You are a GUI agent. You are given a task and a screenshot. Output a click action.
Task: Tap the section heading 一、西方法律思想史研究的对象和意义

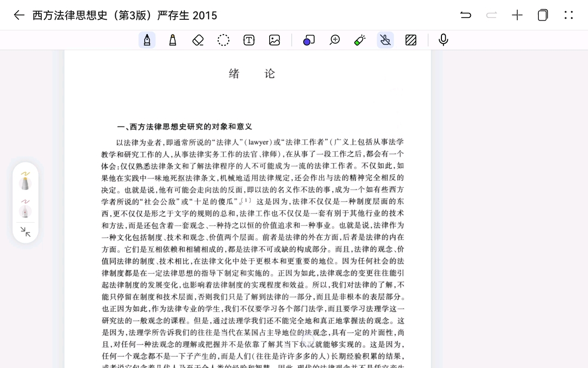point(185,126)
